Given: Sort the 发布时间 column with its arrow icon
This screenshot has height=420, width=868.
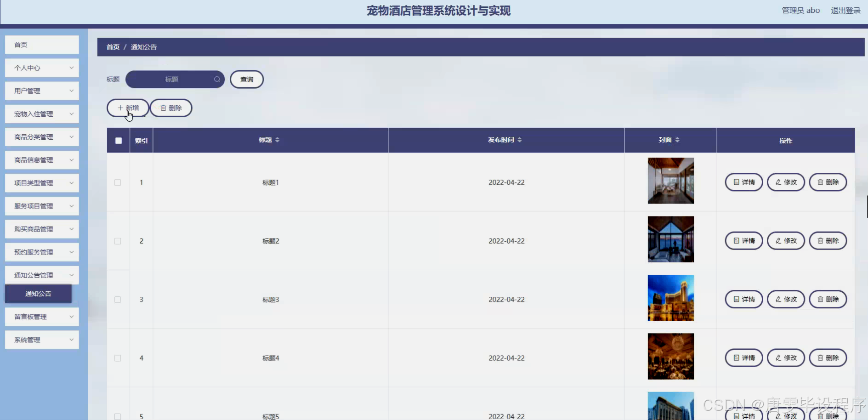Looking at the screenshot, I should click(519, 140).
